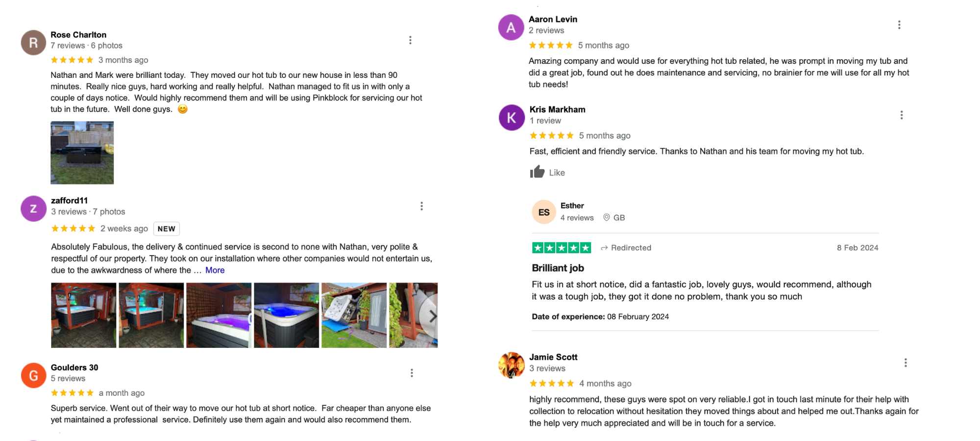The width and height of the screenshot is (980, 441).
Task: Open options menu for Aaron Levin's review
Action: coord(899,25)
